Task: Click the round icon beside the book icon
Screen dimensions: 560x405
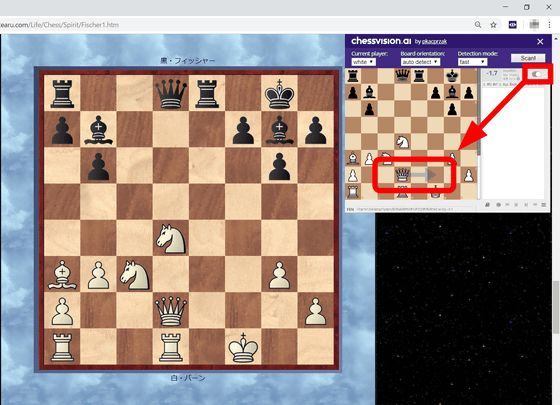Action: [x=498, y=205]
